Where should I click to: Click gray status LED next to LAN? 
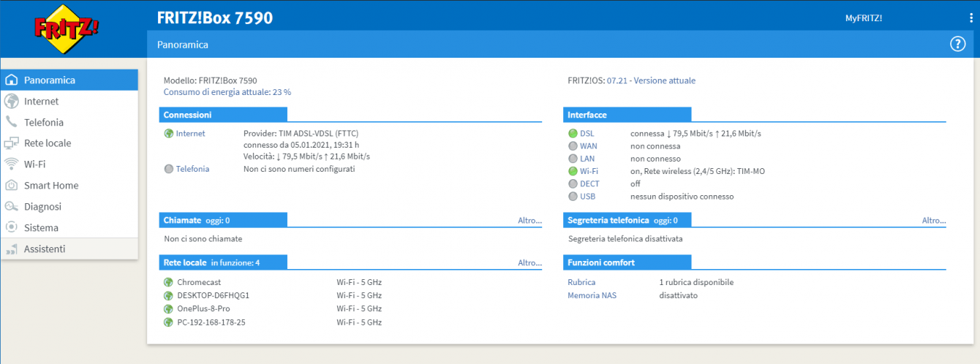(x=573, y=159)
